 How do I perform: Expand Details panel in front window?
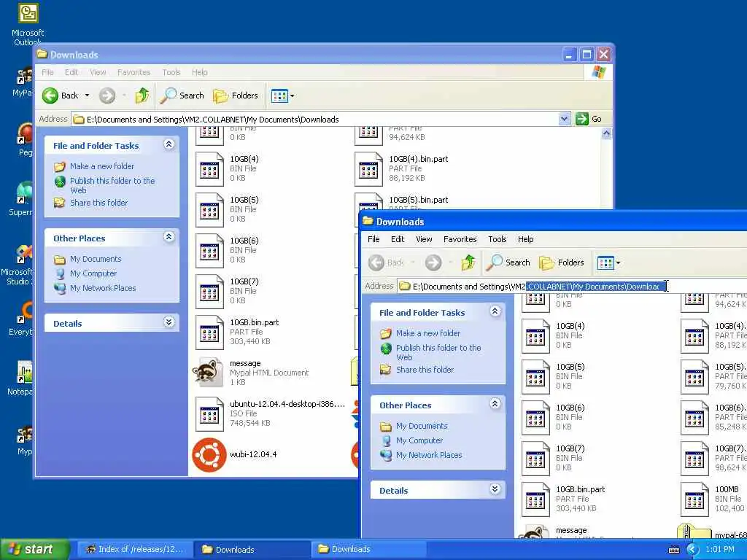(495, 489)
